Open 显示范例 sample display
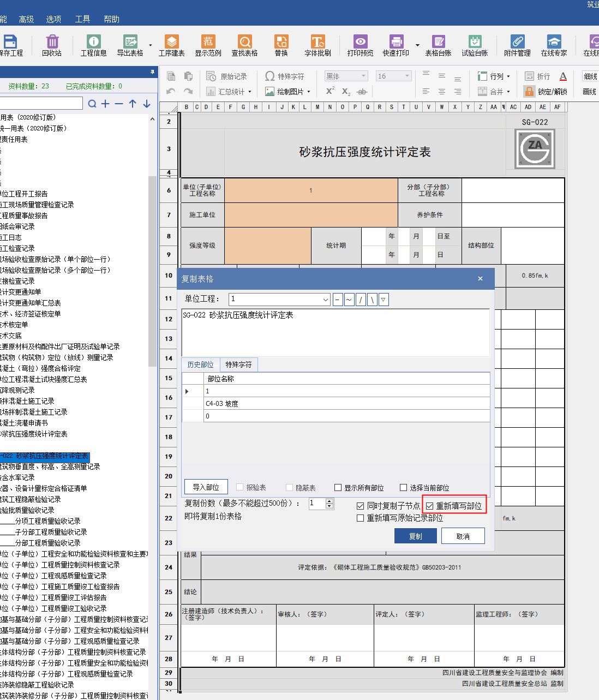599x700 pixels. point(208,42)
